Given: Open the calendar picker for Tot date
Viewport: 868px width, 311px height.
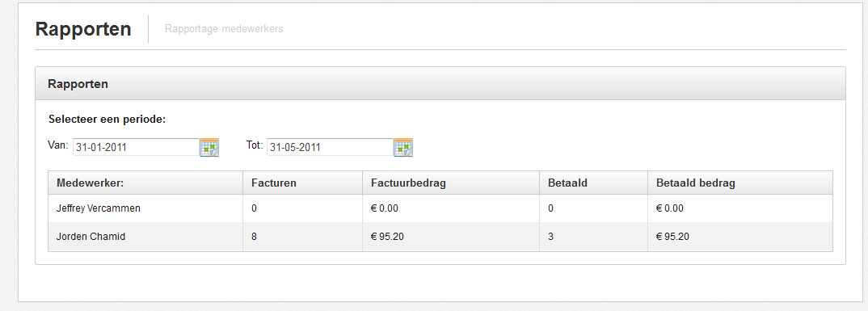Looking at the screenshot, I should coord(403,147).
